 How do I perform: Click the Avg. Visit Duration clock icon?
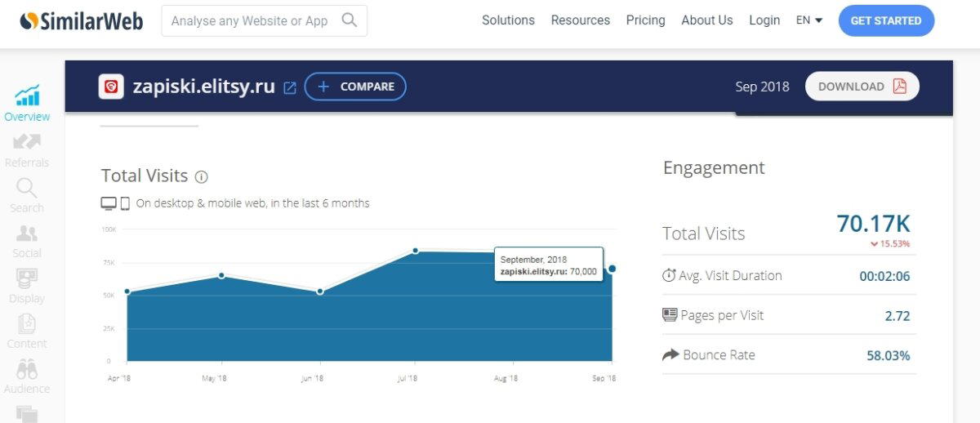(669, 275)
